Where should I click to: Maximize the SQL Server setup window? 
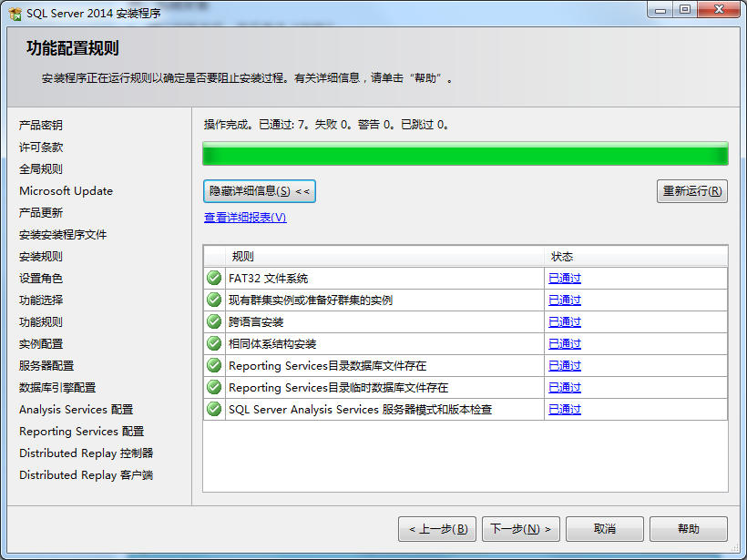click(685, 9)
